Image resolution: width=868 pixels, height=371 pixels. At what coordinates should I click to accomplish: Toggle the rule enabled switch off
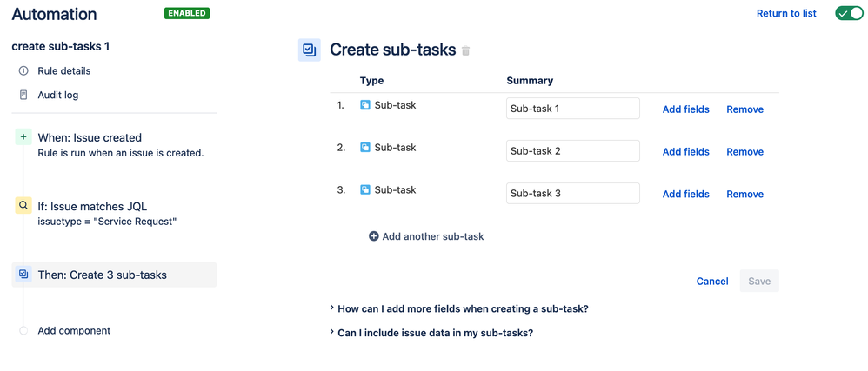pos(849,13)
